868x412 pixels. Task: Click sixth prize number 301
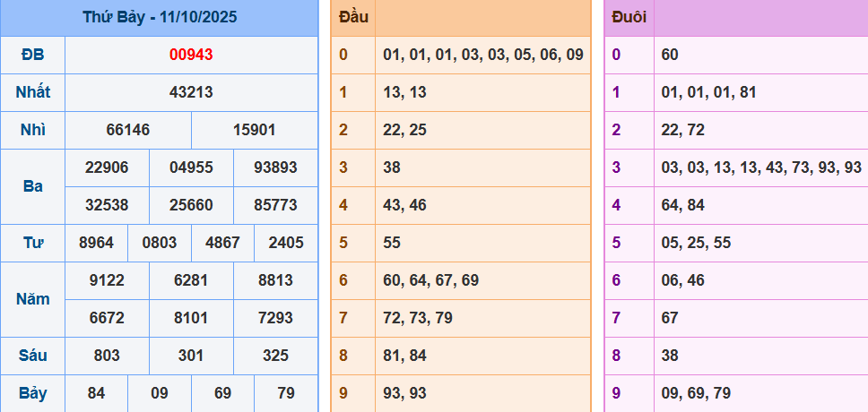[x=191, y=356]
